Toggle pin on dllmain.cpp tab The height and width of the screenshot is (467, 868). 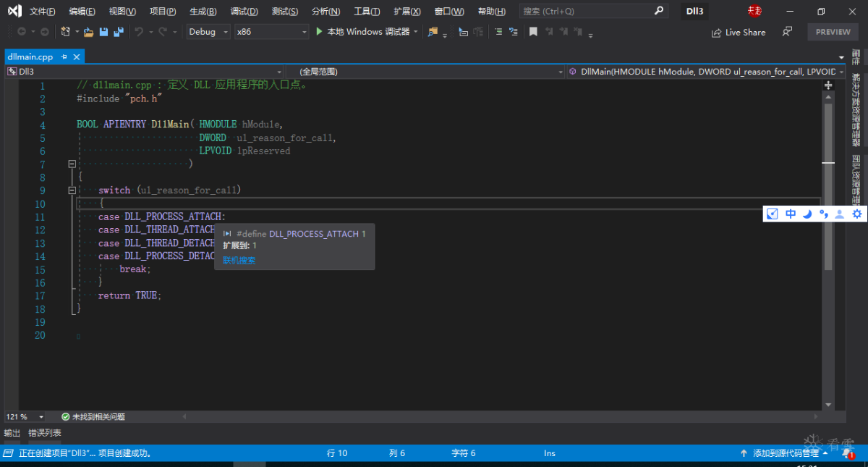coord(64,56)
